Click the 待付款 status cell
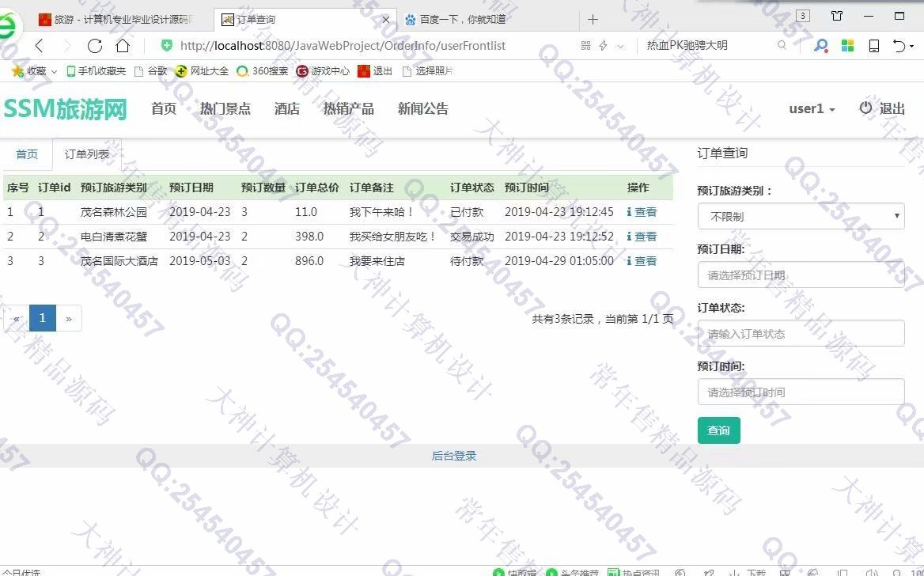The height and width of the screenshot is (576, 924). [x=467, y=260]
